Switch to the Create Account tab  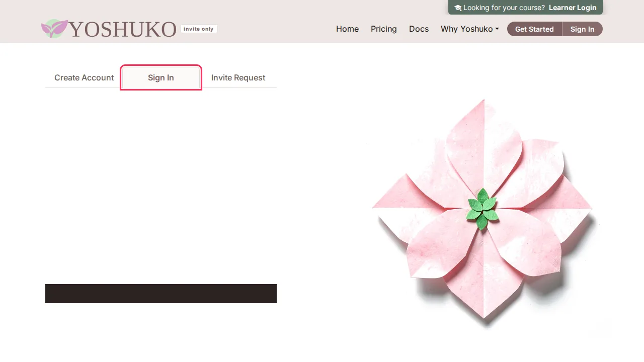(84, 77)
